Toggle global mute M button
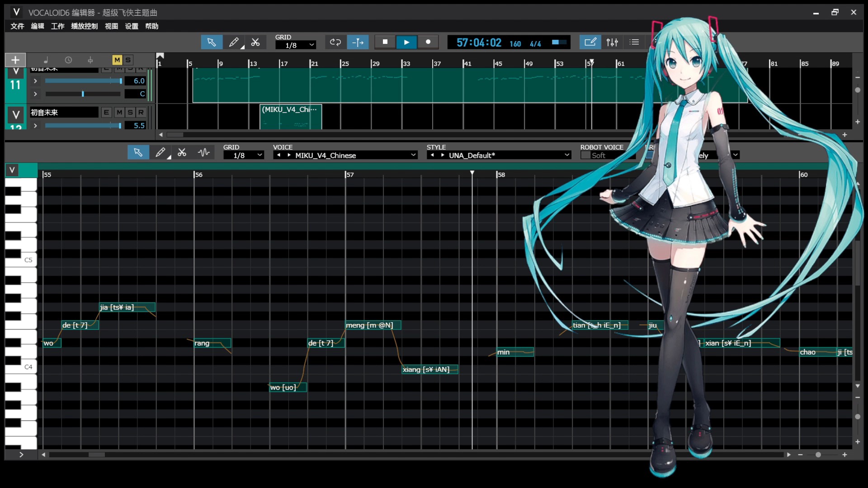 [117, 60]
